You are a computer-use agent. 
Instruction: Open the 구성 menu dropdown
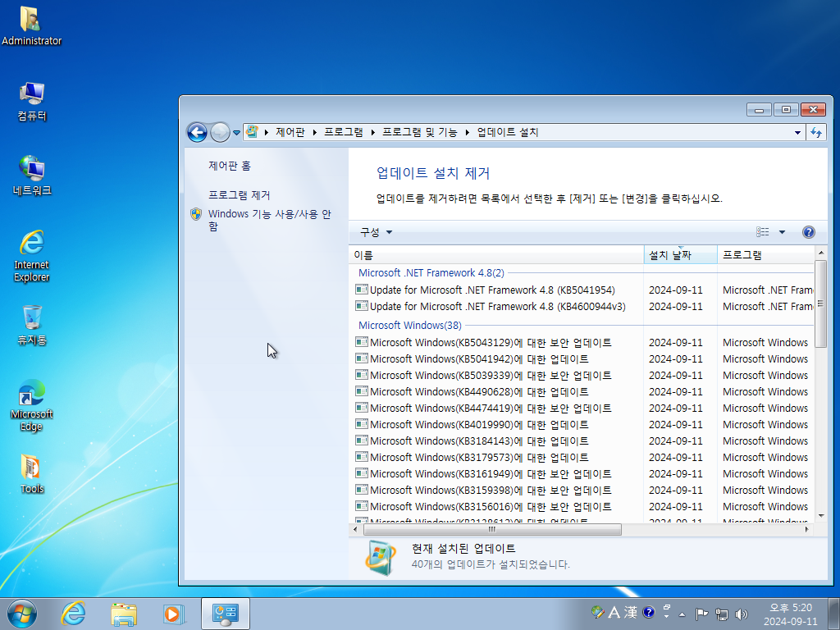coord(376,232)
